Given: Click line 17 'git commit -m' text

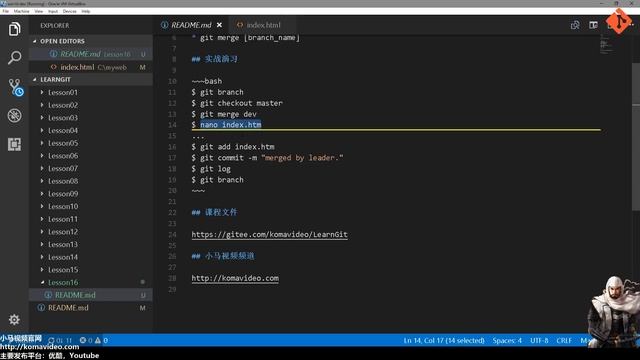Looking at the screenshot, I should [267, 158].
